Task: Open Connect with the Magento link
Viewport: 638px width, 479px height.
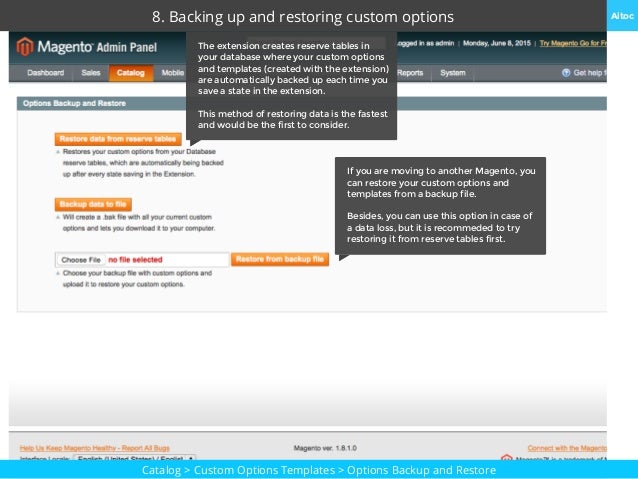Action: pos(567,448)
